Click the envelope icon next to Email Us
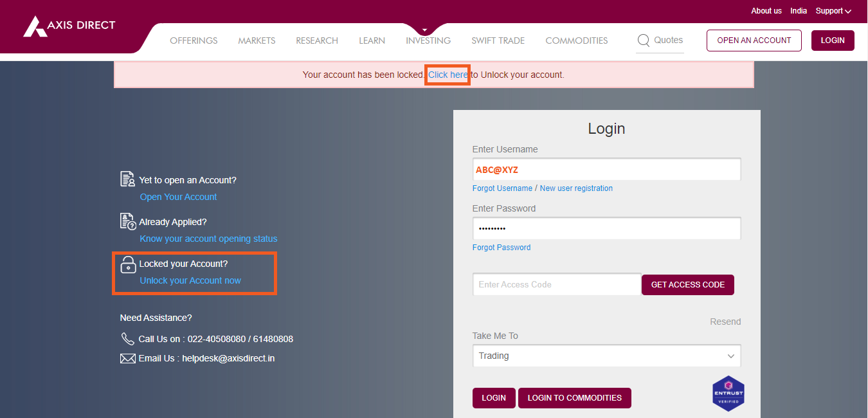 [x=127, y=358]
